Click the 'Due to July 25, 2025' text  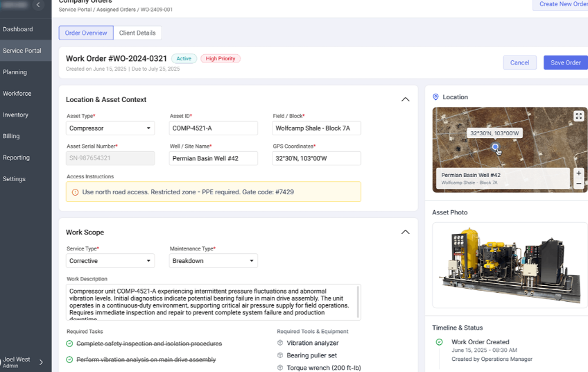(x=155, y=69)
